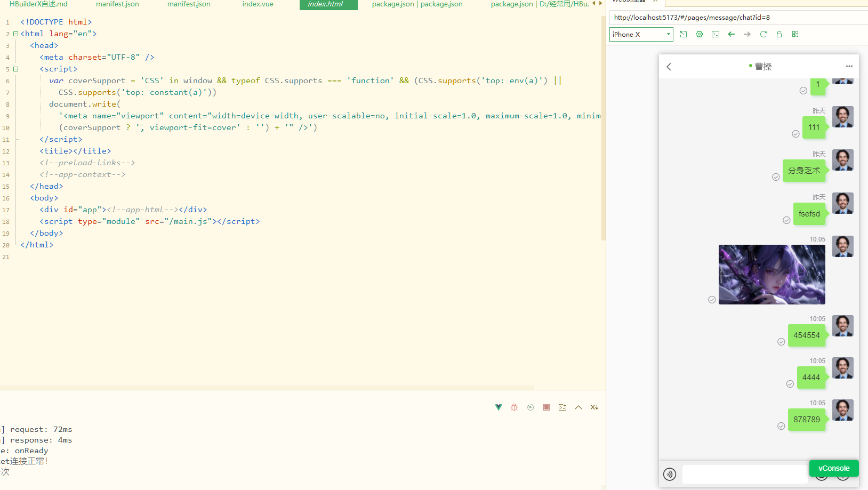Click the title tag on line 12

click(x=75, y=151)
